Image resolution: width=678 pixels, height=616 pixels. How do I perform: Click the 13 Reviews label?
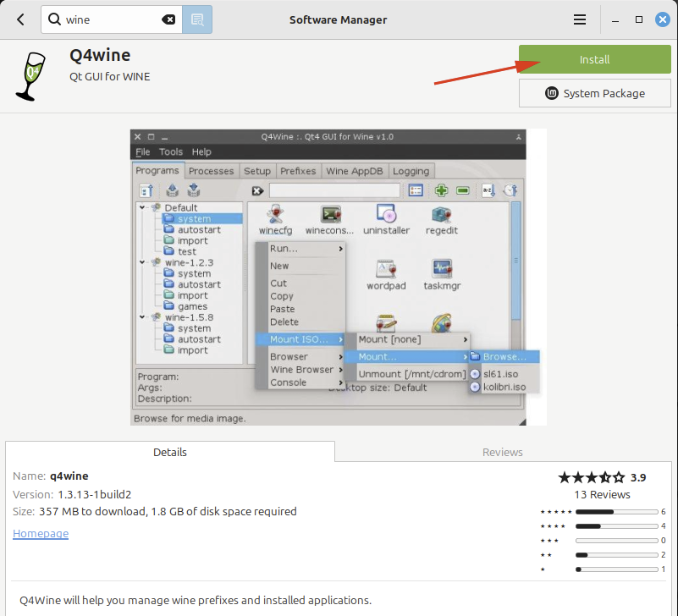(602, 494)
